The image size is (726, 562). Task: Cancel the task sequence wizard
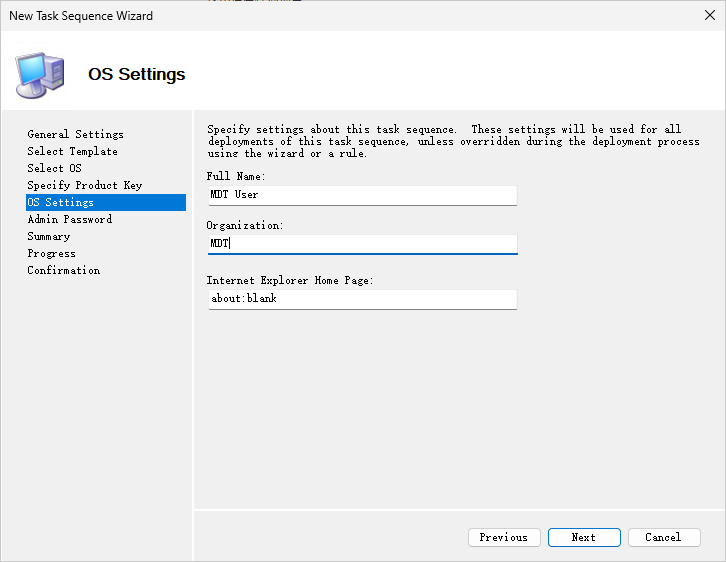664,537
